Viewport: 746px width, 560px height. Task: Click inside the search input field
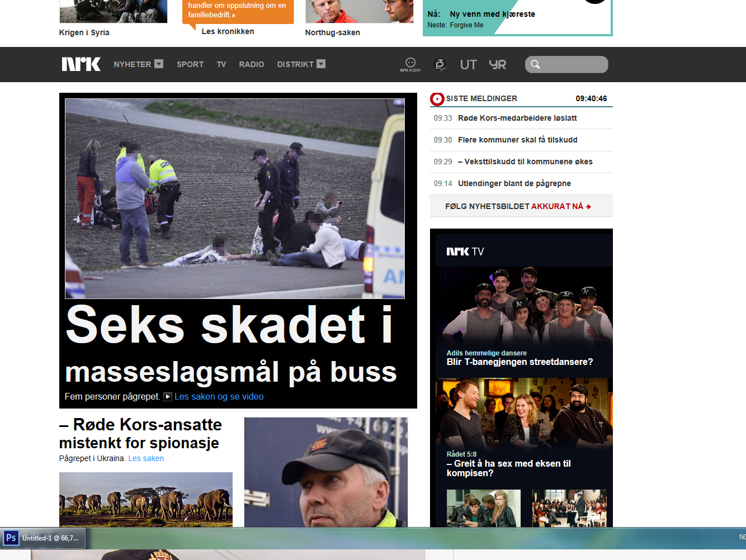pyautogui.click(x=573, y=64)
